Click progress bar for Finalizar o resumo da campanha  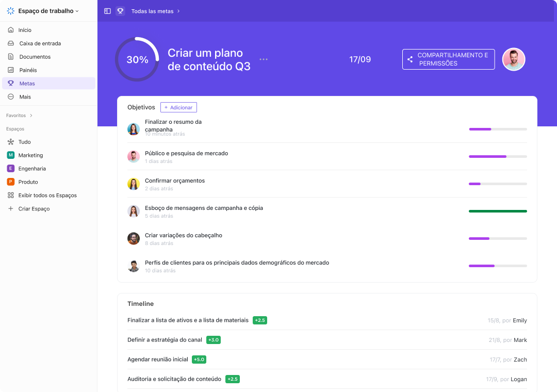498,129
